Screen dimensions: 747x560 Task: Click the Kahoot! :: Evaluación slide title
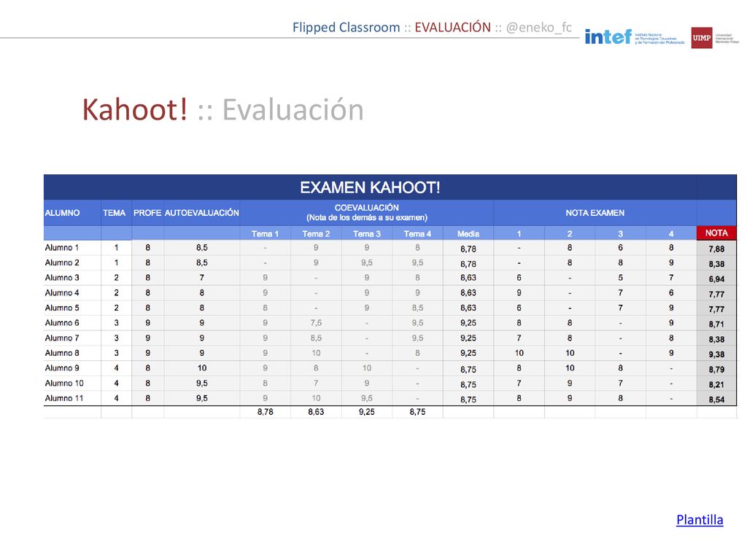223,110
